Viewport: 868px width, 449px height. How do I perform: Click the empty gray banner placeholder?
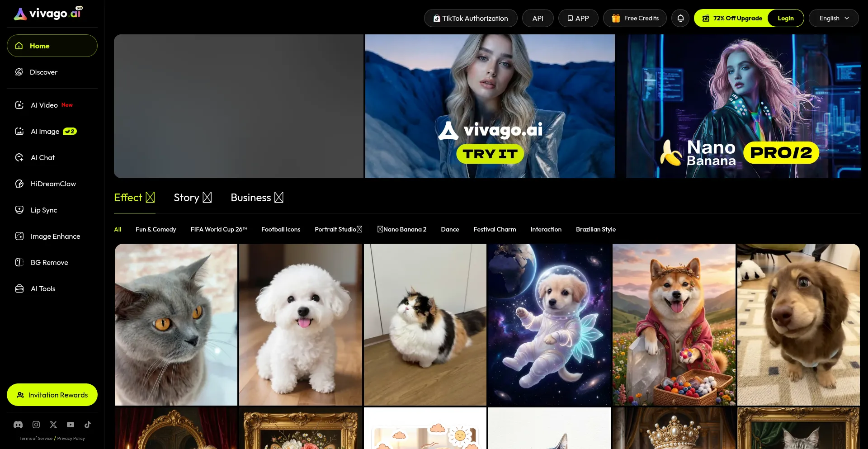[239, 106]
